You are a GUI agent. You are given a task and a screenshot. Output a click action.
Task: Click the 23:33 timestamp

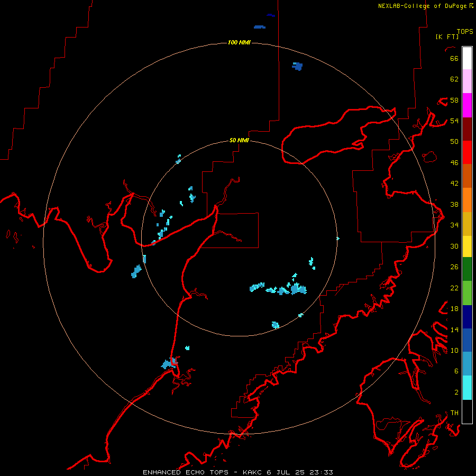pos(321,472)
